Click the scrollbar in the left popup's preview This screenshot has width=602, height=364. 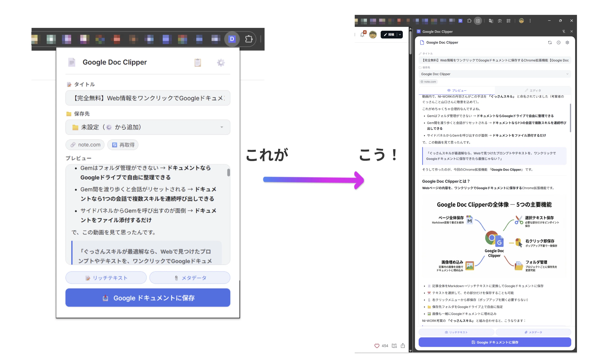click(x=228, y=173)
